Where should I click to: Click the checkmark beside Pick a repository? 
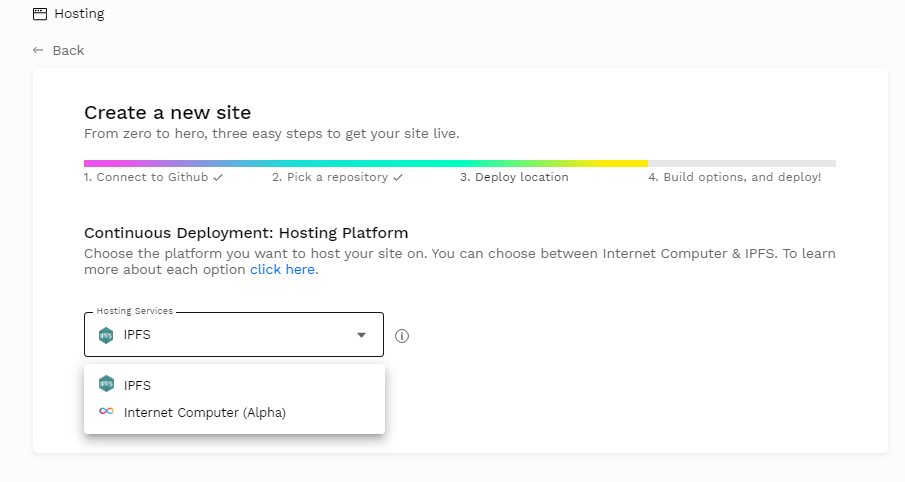coord(398,177)
